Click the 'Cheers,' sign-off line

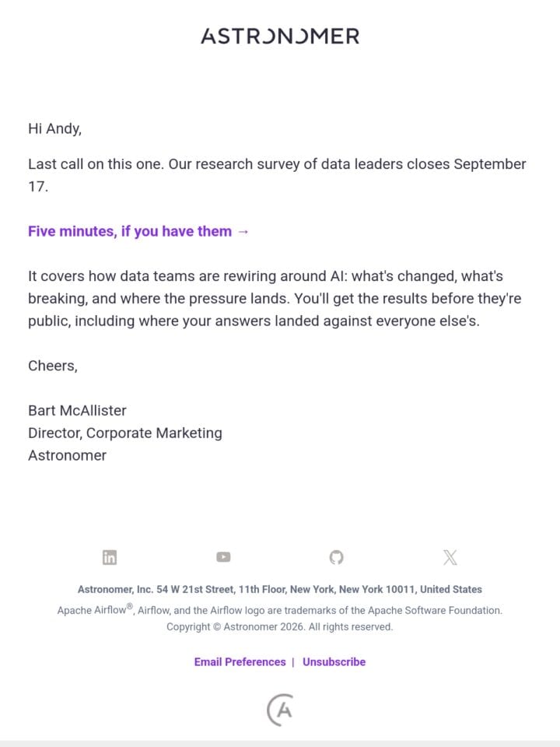[53, 366]
